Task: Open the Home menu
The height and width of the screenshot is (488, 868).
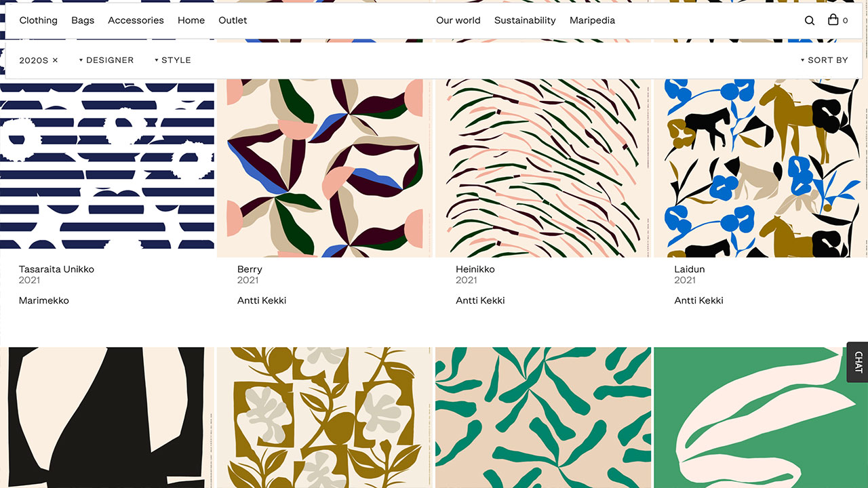Action: (x=191, y=20)
